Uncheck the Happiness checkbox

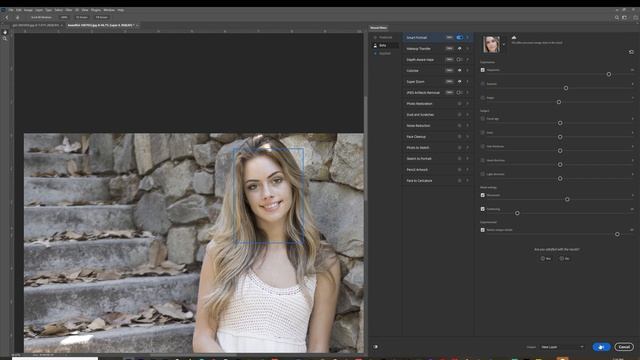[482, 70]
